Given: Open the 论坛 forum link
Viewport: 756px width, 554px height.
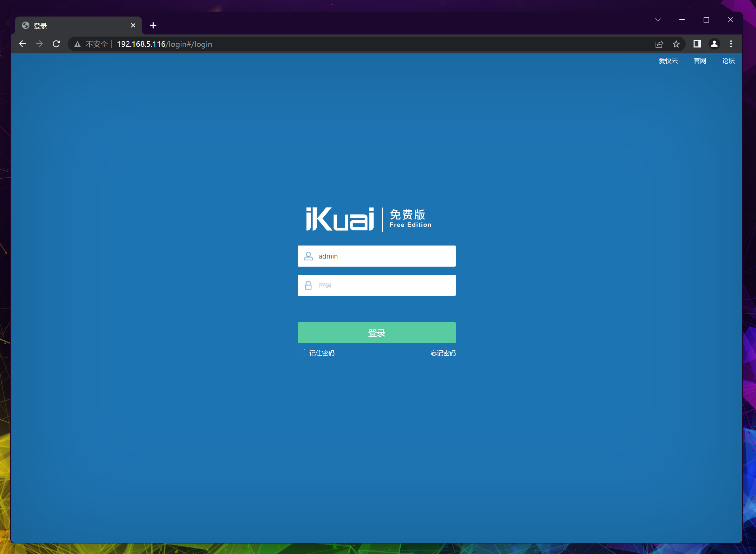Looking at the screenshot, I should coord(728,61).
